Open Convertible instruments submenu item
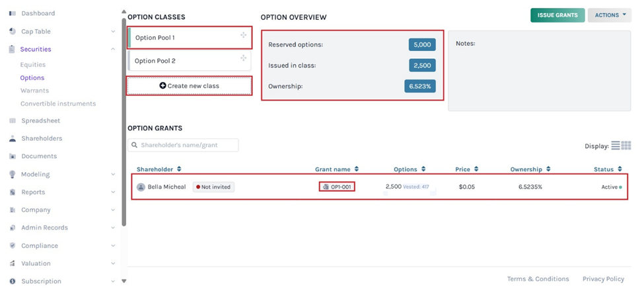644x293 pixels. pos(58,104)
